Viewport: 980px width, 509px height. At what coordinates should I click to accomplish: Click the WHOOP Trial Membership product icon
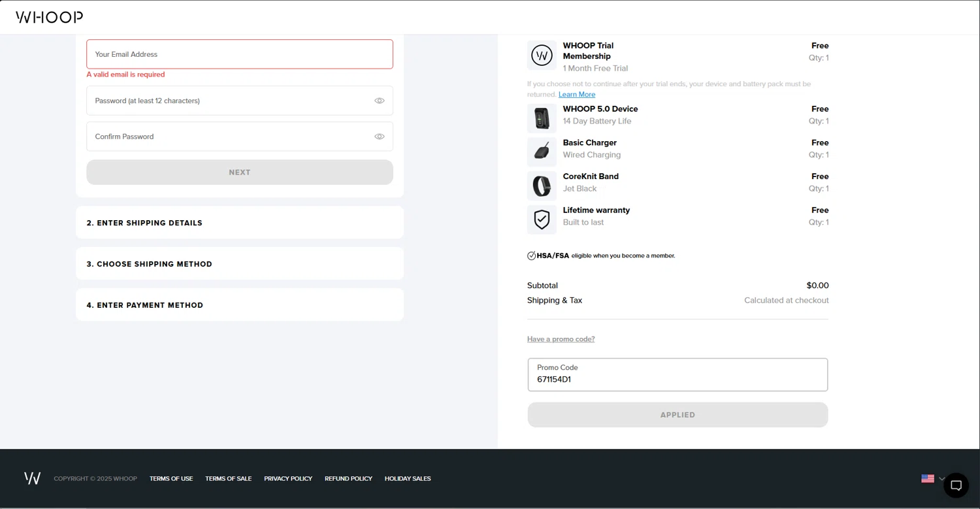[x=542, y=56]
